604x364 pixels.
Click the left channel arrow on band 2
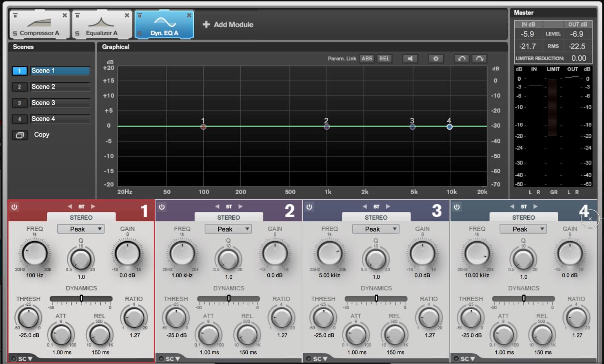tap(217, 207)
